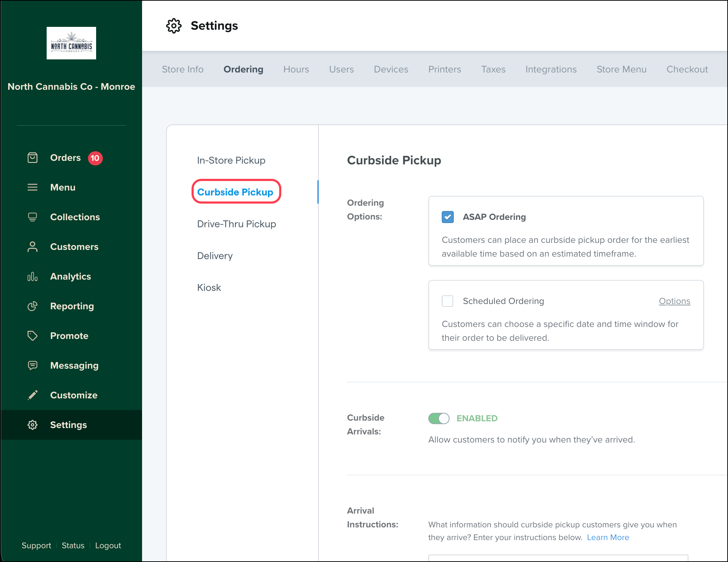Check the Scheduled Ordering checkbox
The image size is (728, 562).
(x=448, y=301)
